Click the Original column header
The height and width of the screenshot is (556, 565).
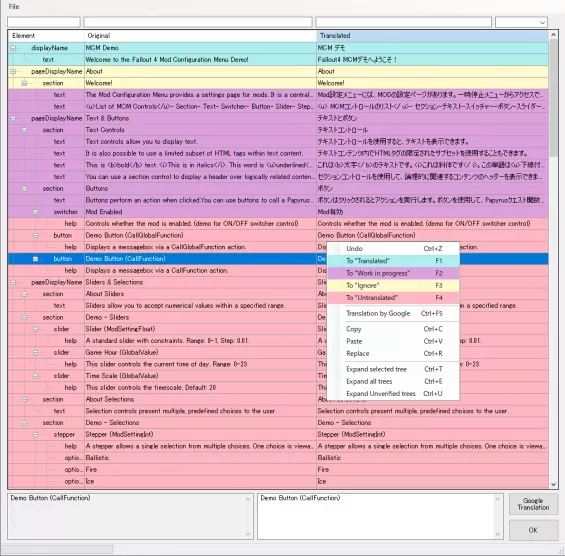pyautogui.click(x=200, y=36)
